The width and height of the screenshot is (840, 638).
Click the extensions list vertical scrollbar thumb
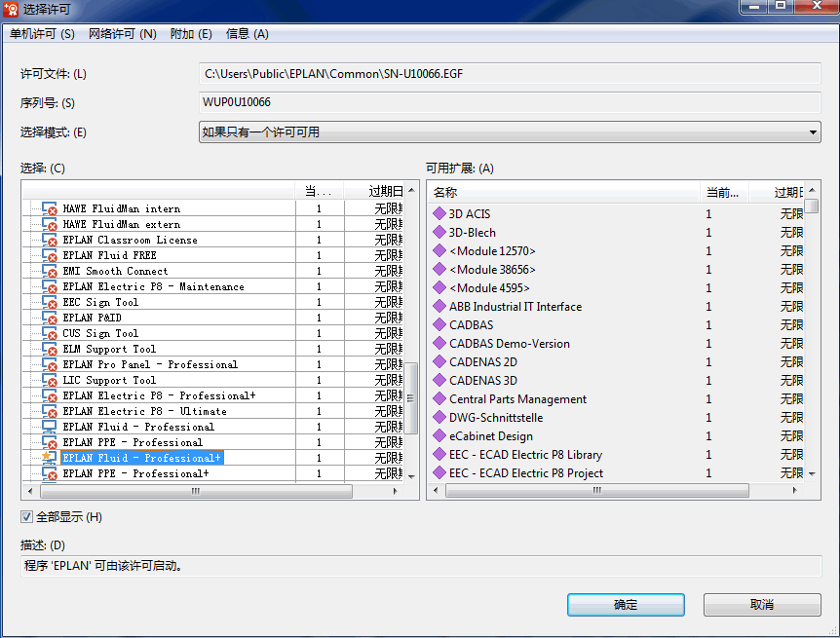pyautogui.click(x=812, y=206)
